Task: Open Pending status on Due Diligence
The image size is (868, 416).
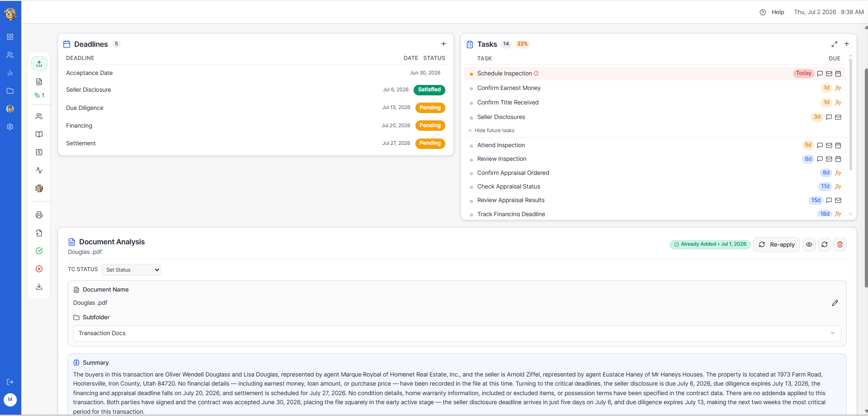Action: [430, 108]
